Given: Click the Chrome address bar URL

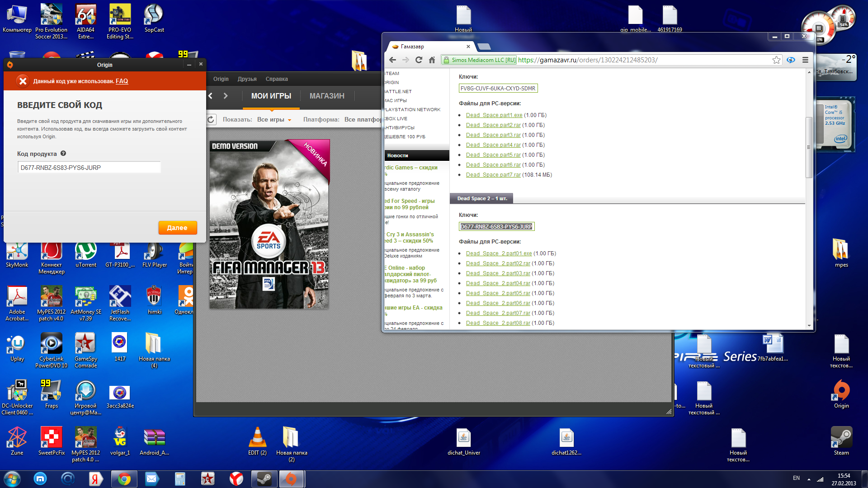Looking at the screenshot, I should click(x=588, y=60).
